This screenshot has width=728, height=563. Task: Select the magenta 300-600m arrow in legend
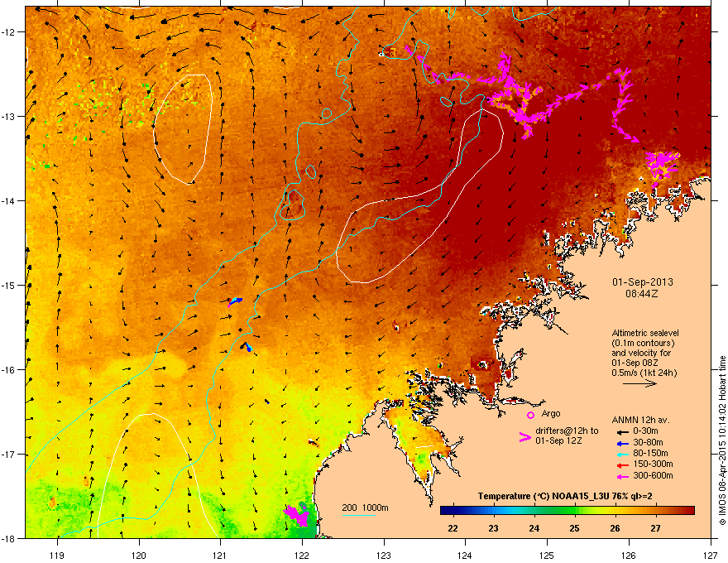622,476
